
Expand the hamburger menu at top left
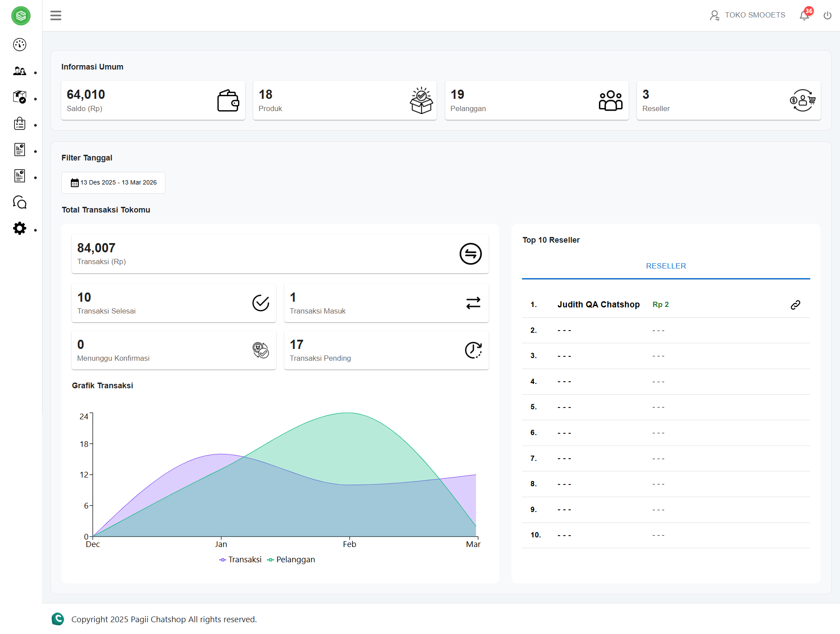click(x=56, y=15)
